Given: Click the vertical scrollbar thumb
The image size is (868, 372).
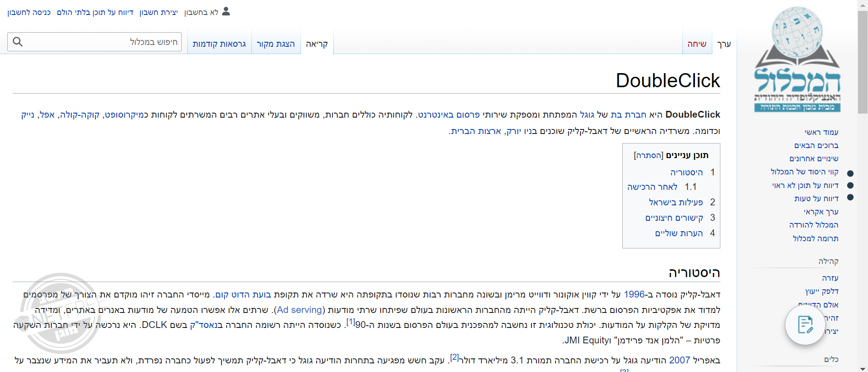Looking at the screenshot, I should pos(863,62).
